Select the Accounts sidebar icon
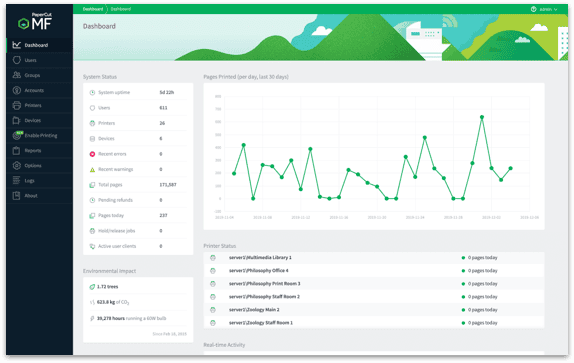Image resolution: width=574 pixels, height=363 pixels. pyautogui.click(x=16, y=90)
